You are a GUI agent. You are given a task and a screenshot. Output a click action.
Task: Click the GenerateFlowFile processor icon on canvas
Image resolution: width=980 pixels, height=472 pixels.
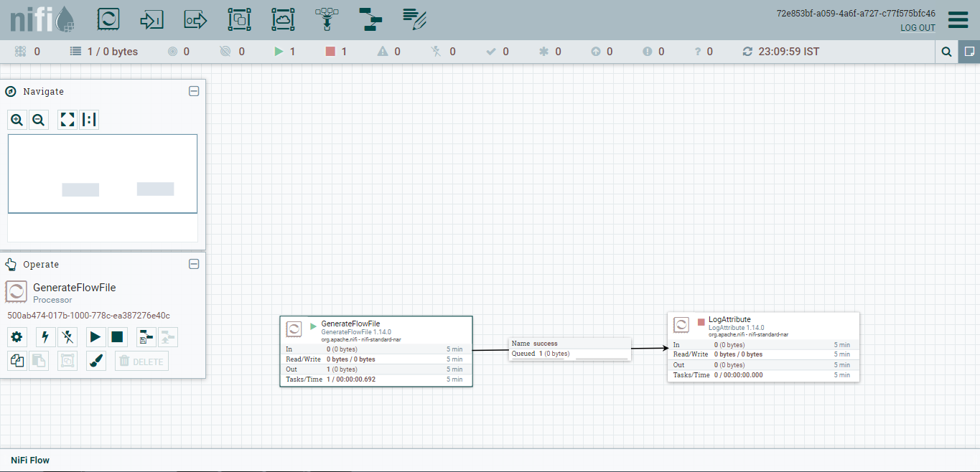294,329
